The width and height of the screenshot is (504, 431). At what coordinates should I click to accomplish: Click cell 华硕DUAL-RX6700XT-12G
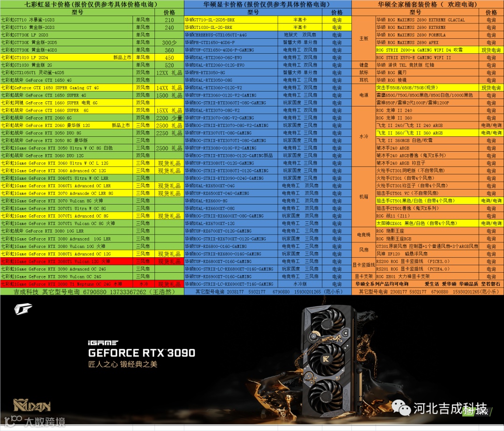pos(231,223)
